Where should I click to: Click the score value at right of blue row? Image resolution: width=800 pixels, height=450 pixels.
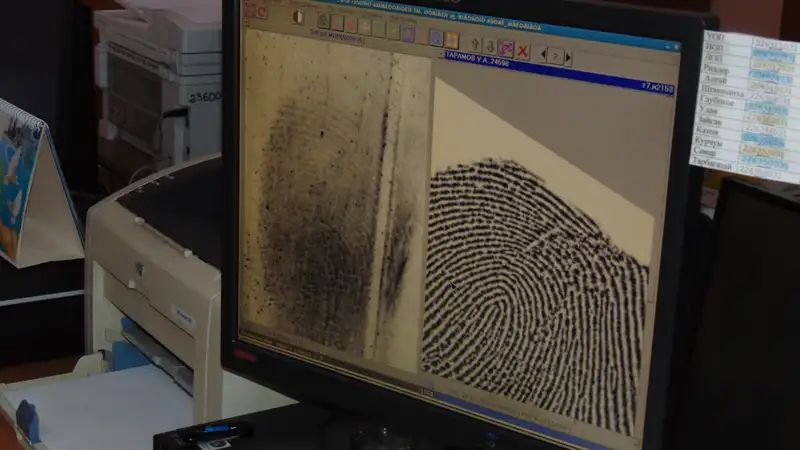[x=656, y=89]
